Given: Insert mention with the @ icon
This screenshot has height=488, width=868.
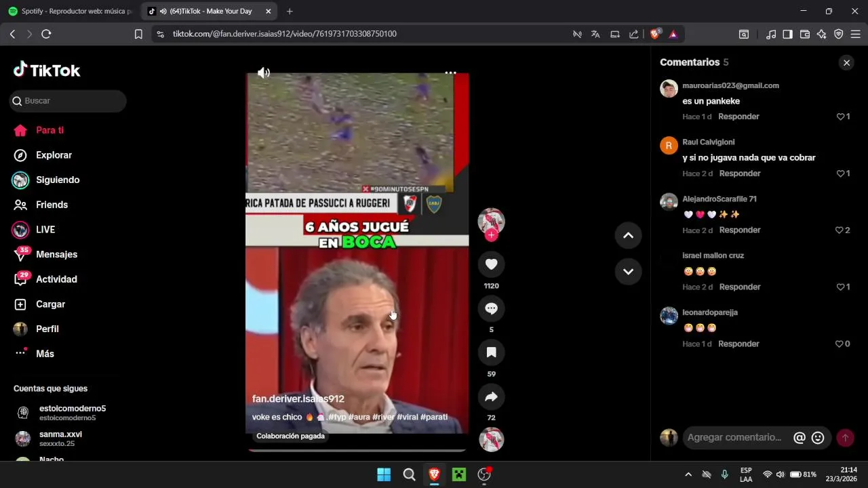Looking at the screenshot, I should click(x=800, y=438).
